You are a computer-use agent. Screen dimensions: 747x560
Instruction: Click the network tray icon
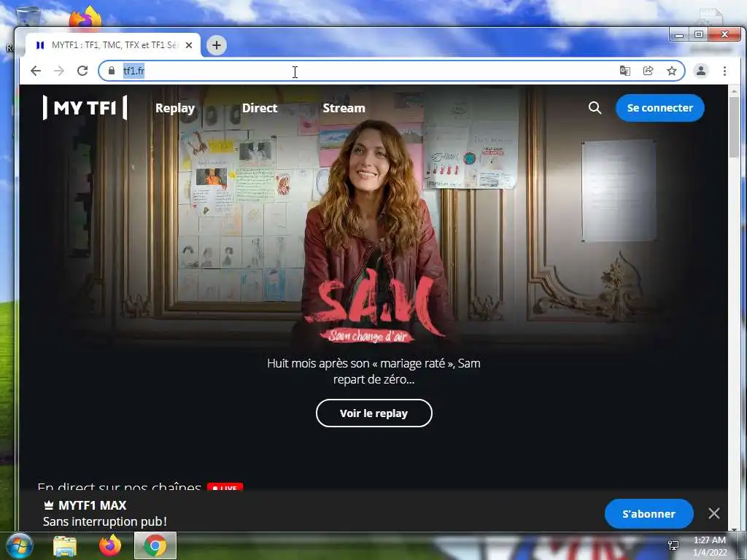[x=673, y=545]
